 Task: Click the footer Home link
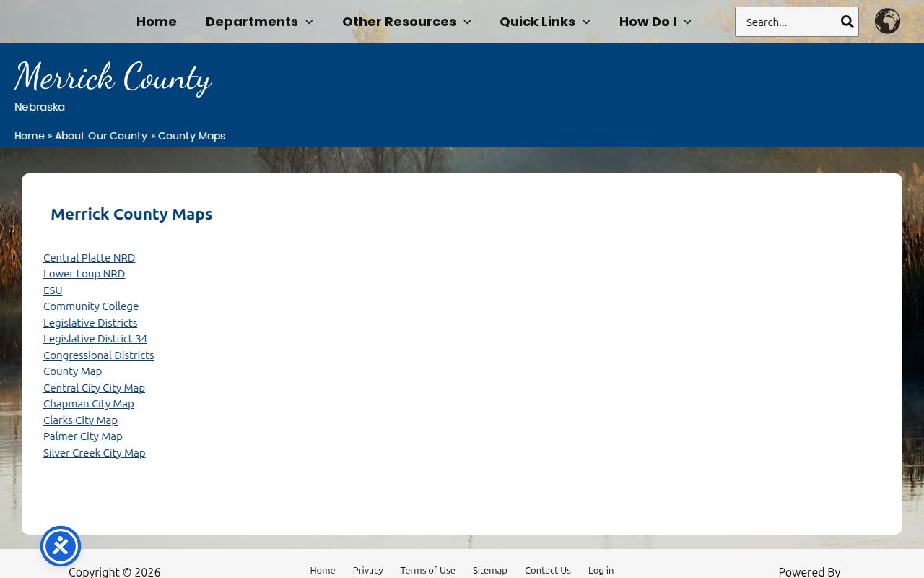coord(323,570)
